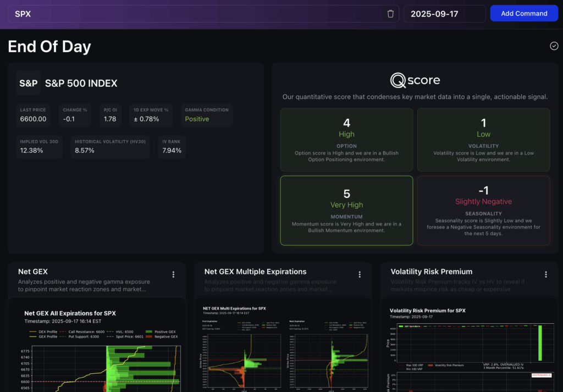
Task: Open Net GEX Multiple Expirations options menu
Action: [360, 274]
